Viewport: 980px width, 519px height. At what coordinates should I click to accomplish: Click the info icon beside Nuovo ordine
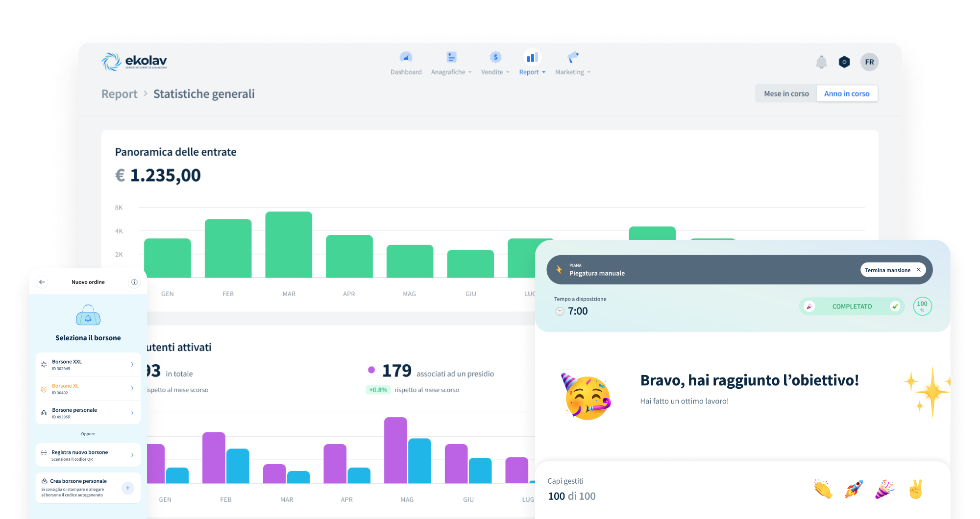[134, 282]
